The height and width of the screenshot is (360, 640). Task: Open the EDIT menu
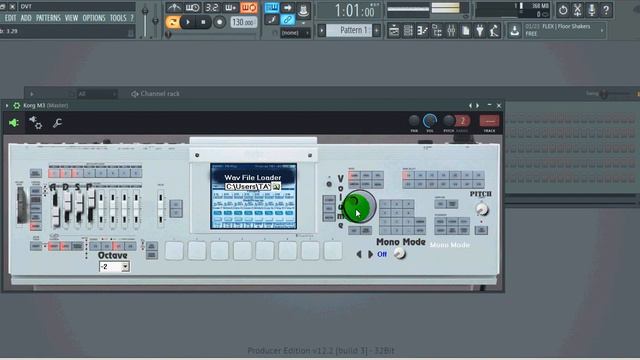click(x=11, y=18)
